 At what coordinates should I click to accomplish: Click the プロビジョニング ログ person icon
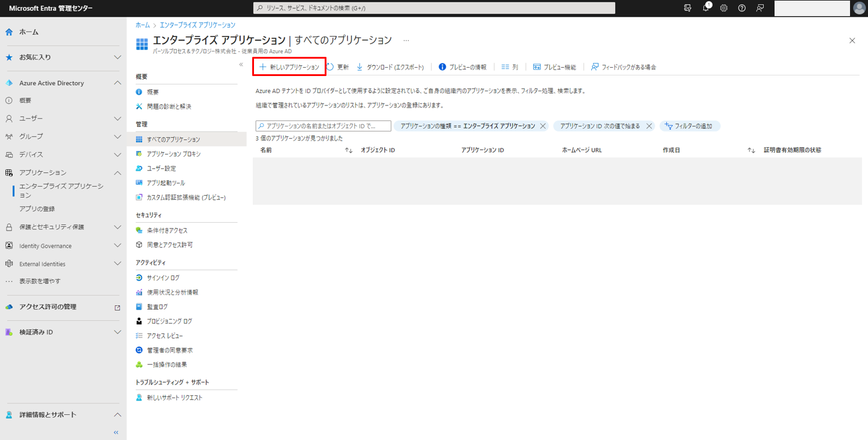click(139, 321)
